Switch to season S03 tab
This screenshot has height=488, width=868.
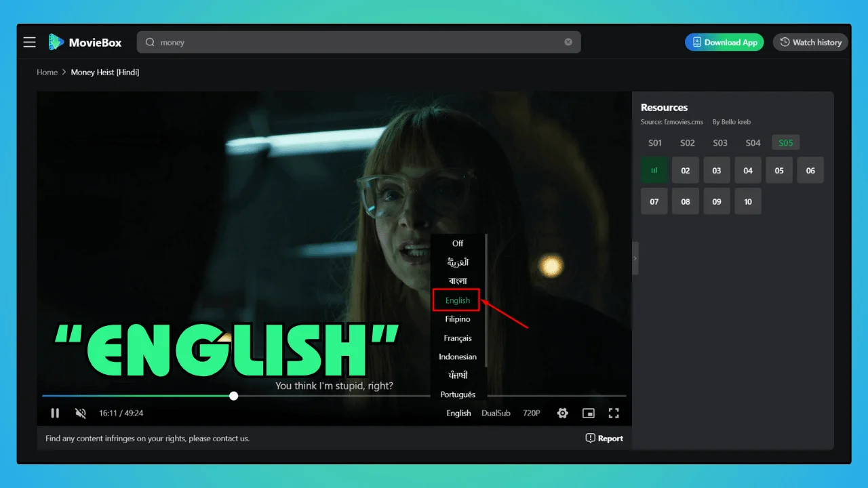click(x=720, y=143)
